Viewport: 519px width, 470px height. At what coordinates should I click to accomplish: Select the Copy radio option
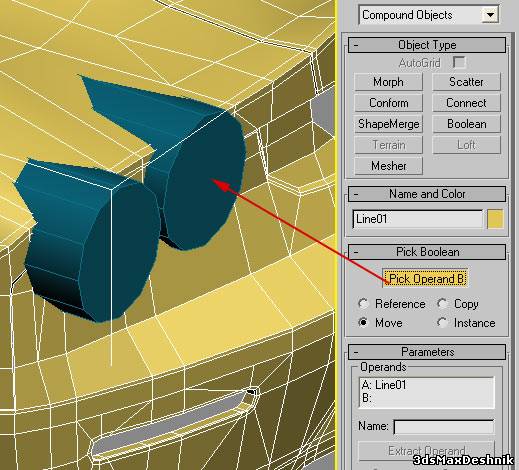point(458,304)
